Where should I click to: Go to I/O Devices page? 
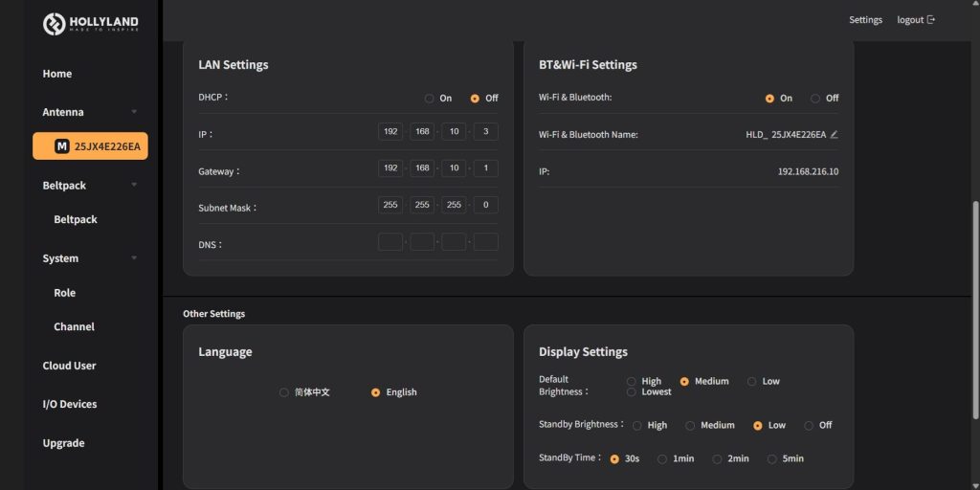pos(70,405)
